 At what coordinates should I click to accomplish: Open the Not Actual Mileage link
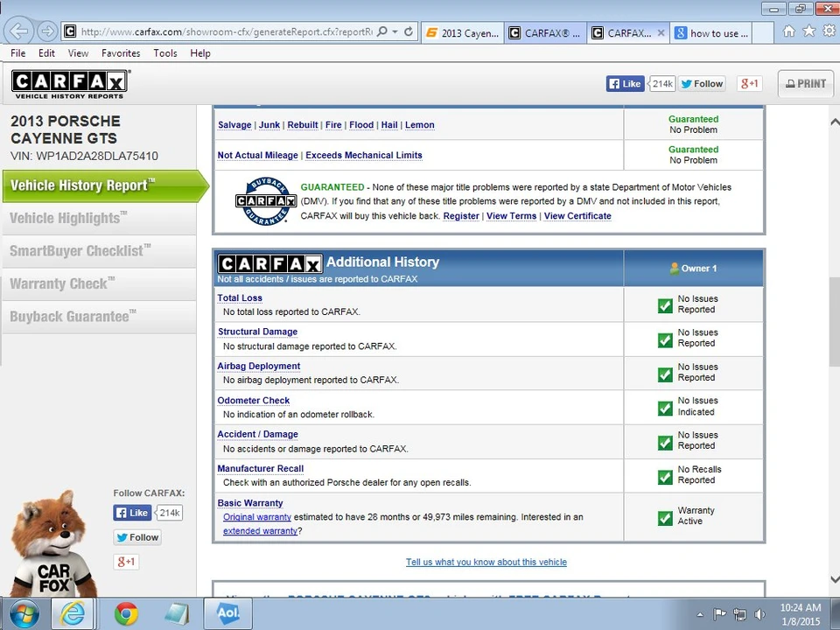(257, 156)
